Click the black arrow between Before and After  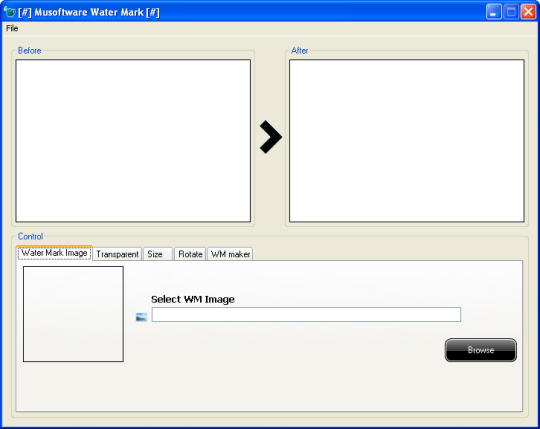(271, 137)
